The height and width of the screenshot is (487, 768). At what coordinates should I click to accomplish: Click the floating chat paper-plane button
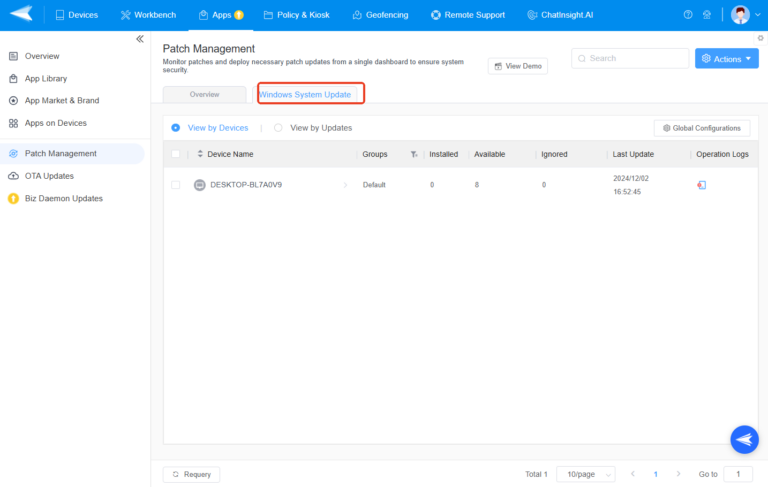coord(744,439)
